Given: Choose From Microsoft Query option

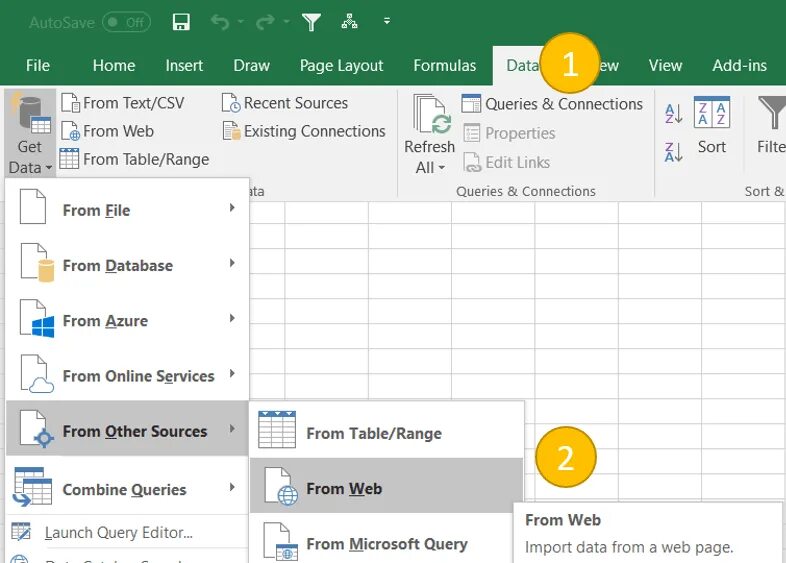Looking at the screenshot, I should 386,544.
